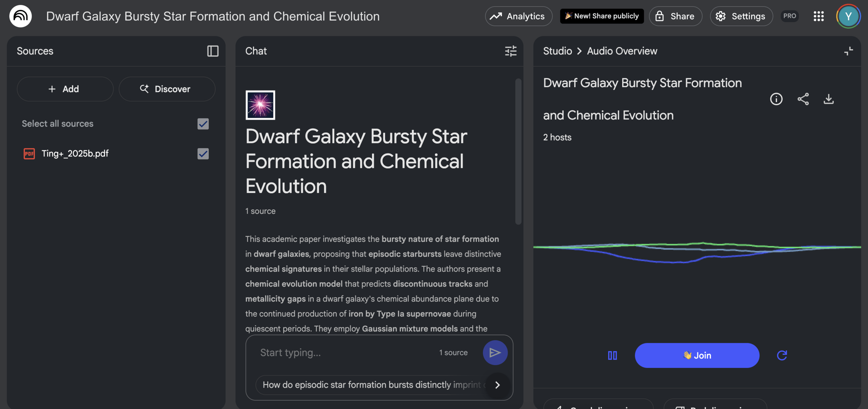Show next suggested question arrow

[x=497, y=385]
